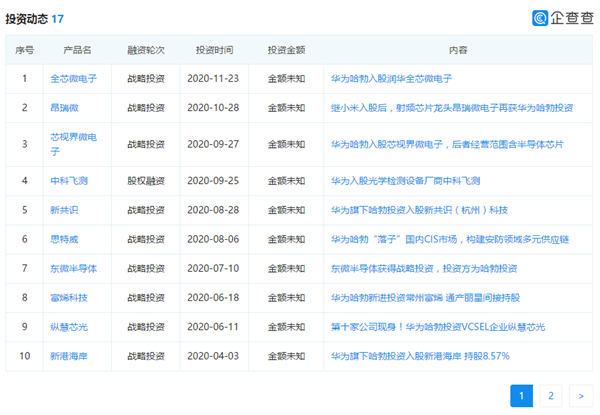Open article about VCSEL企业纵慧芯光

coord(438,327)
